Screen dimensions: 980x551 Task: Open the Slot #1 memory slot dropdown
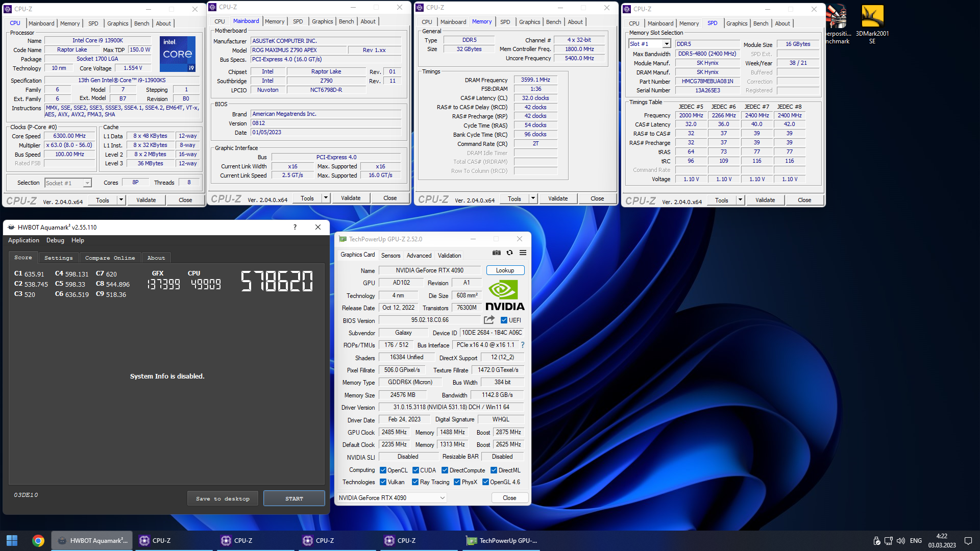click(666, 44)
